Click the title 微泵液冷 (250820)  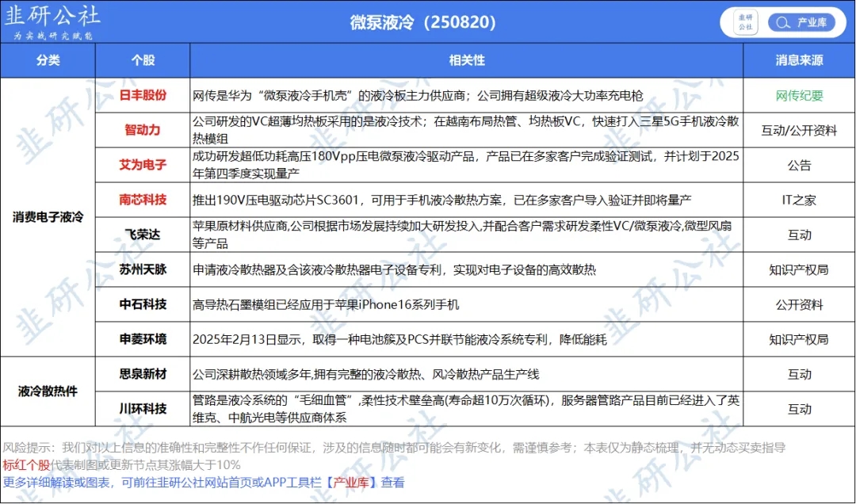point(423,22)
